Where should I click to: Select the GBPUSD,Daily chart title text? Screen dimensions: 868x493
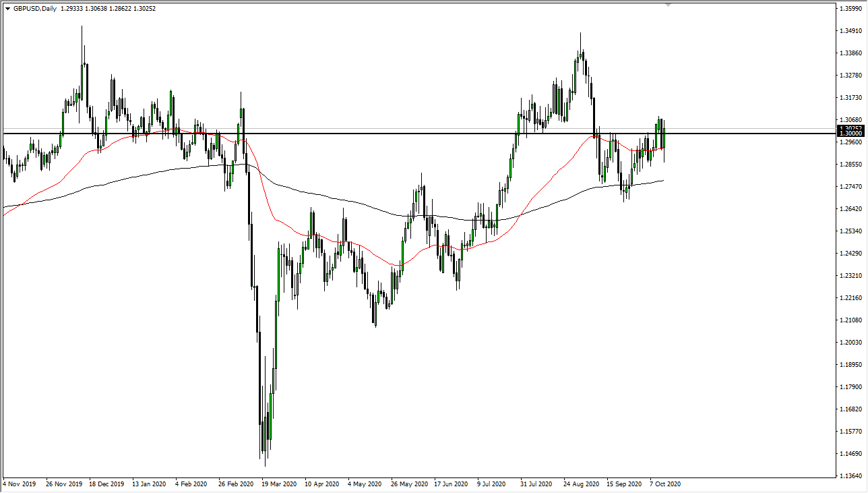pyautogui.click(x=34, y=8)
